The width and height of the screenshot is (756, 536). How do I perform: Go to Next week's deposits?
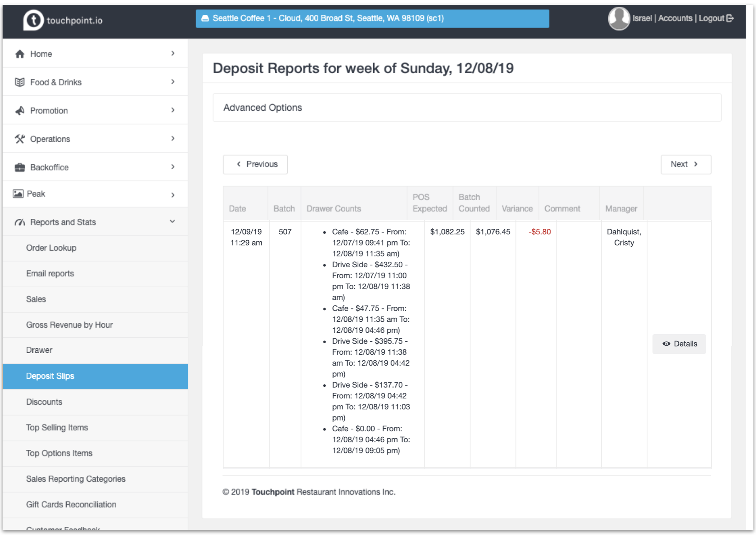(685, 164)
